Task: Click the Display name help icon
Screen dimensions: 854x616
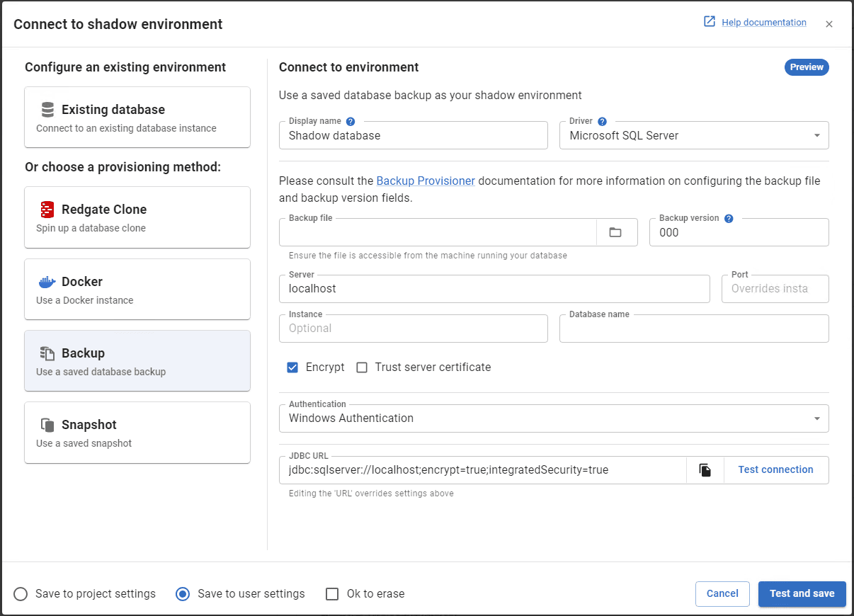Action: pyautogui.click(x=350, y=120)
